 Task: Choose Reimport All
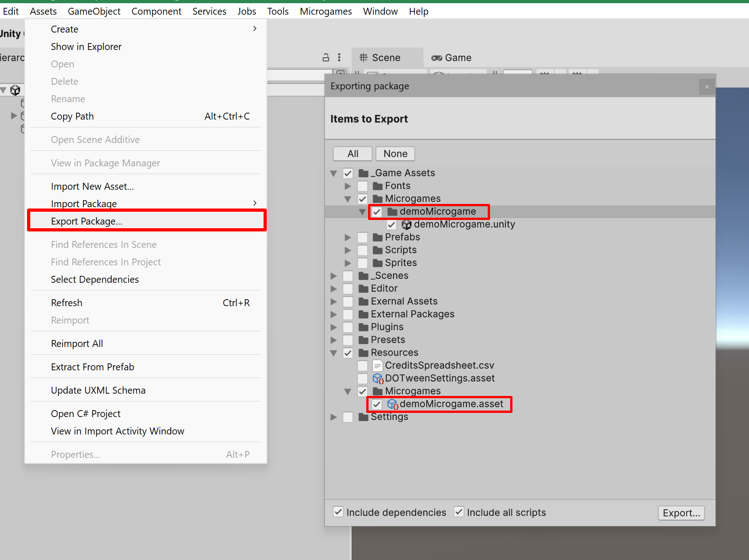pos(146,344)
